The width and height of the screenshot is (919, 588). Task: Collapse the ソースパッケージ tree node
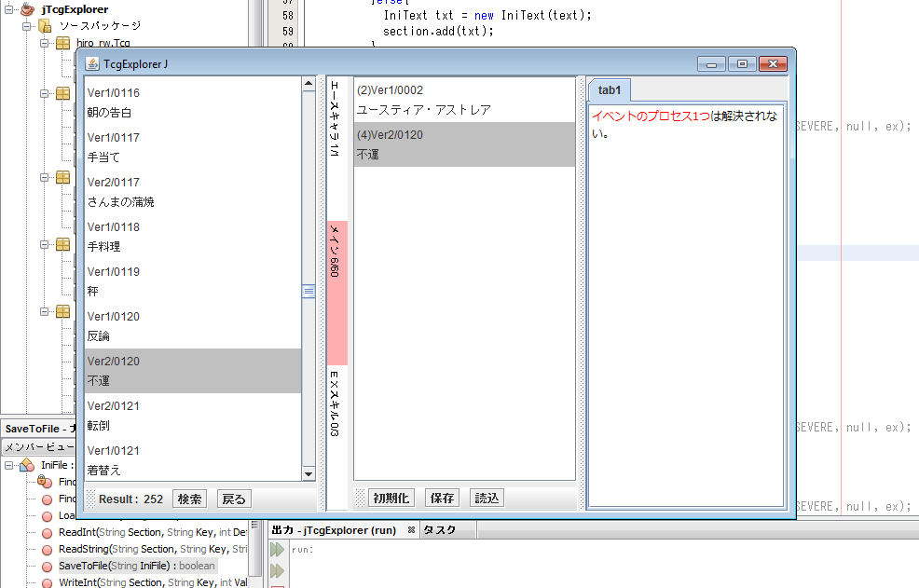click(x=27, y=26)
